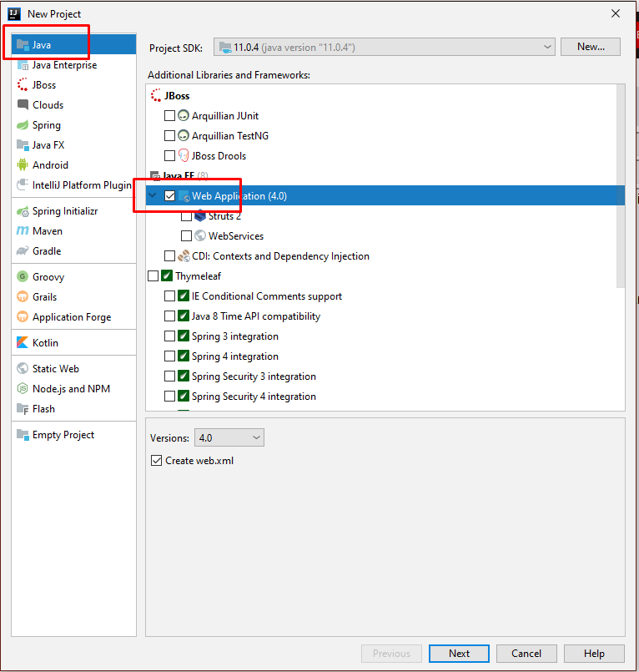Click the JBoss Drools icon
The image size is (639, 672).
point(184,155)
